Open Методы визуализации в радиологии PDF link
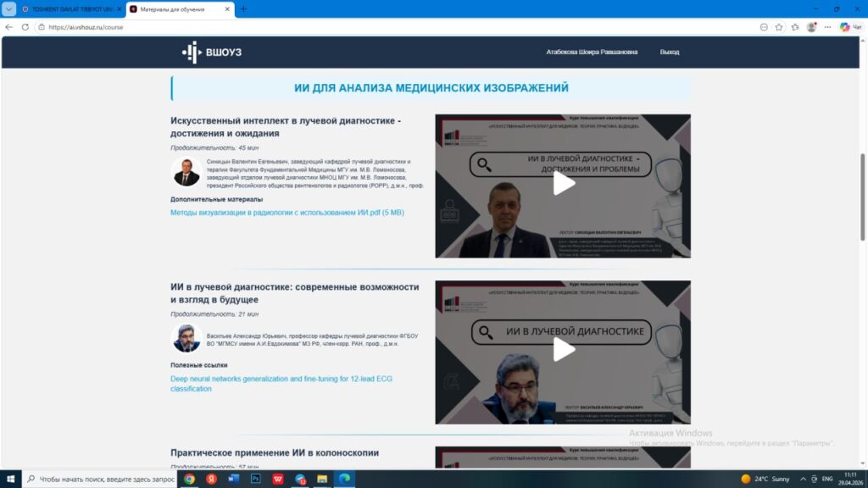 click(287, 213)
